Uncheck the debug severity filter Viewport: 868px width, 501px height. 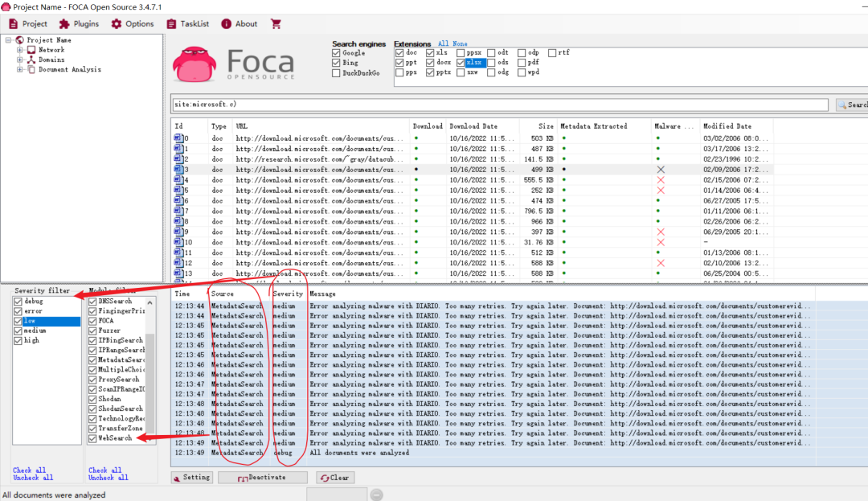[x=18, y=302]
